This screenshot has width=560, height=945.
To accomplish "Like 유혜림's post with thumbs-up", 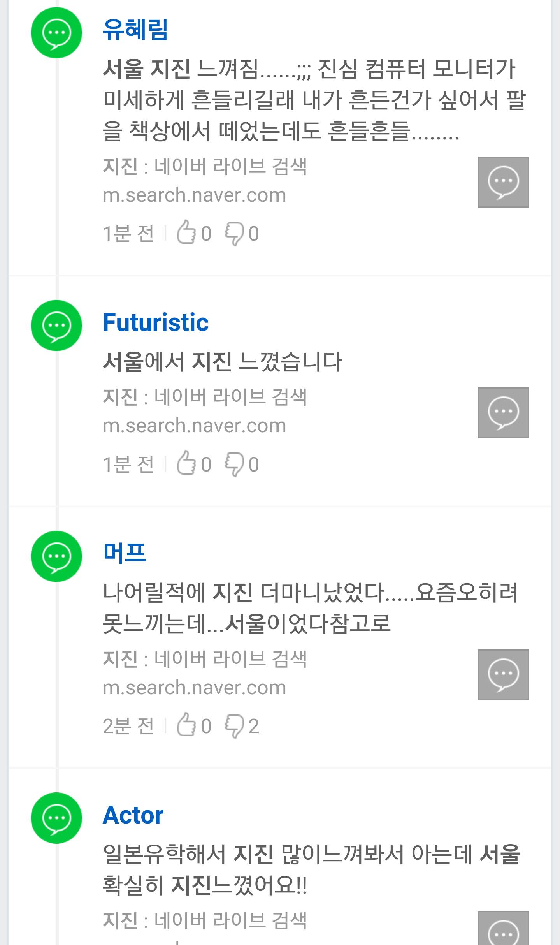I will (x=186, y=233).
